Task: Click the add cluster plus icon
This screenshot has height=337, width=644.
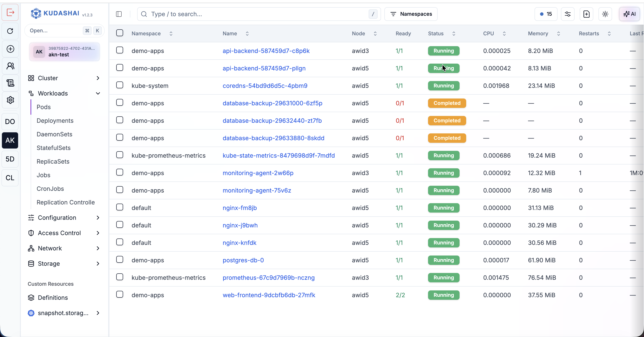Action: point(10,49)
